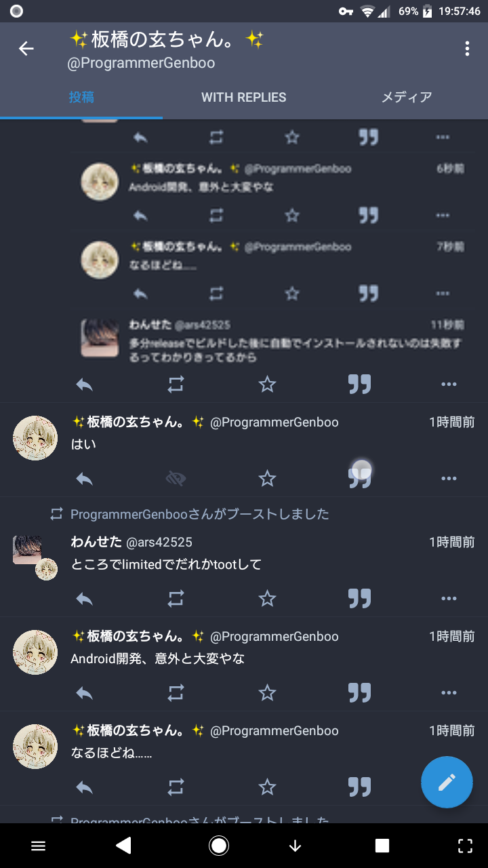Screen dimensions: 488x868
Task: Compose a new toot with pencil button
Action: point(447,782)
